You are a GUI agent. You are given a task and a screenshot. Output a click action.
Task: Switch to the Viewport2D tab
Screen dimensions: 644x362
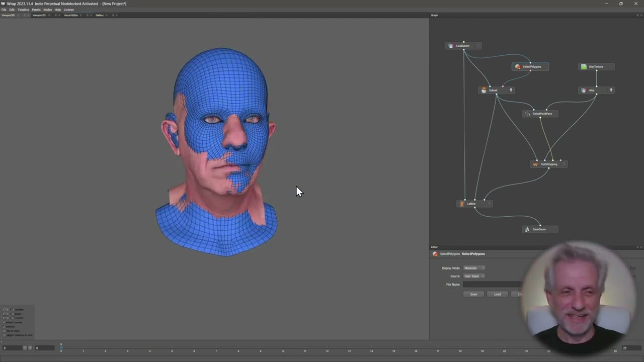[x=39, y=15]
